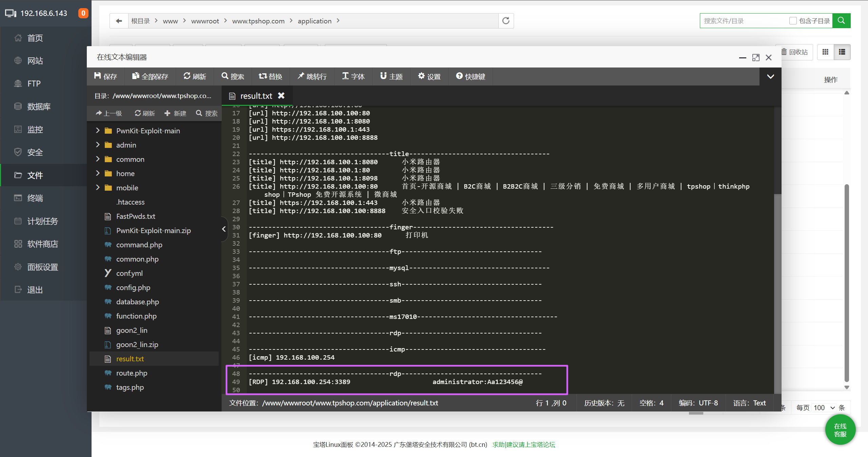Viewport: 868px width, 457px height.
Task: Click Logout (退出) in sidebar
Action: point(35,290)
